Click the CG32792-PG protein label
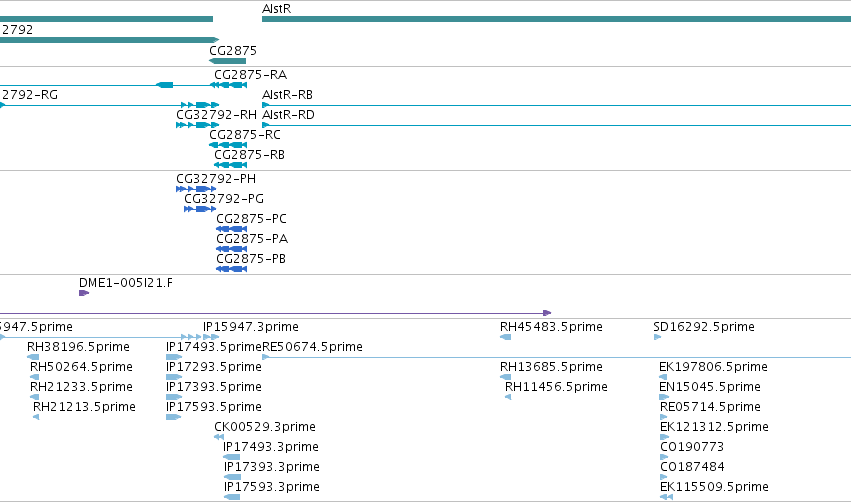 [x=224, y=199]
